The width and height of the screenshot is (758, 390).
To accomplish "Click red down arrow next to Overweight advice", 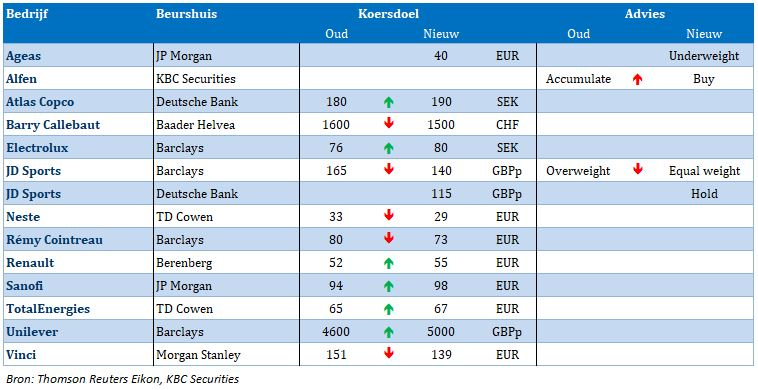I will (x=638, y=170).
